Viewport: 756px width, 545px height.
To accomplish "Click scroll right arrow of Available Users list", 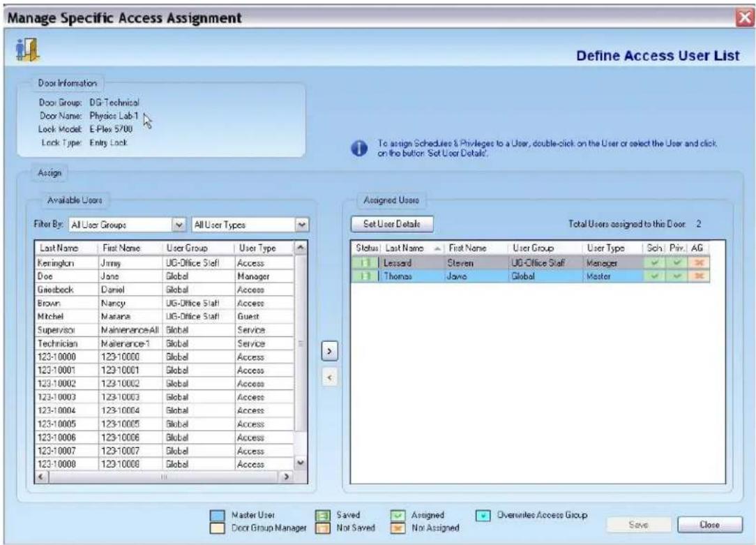I will point(287,477).
